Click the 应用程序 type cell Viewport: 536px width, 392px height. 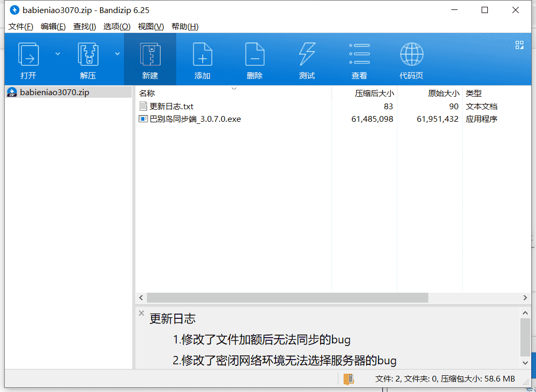[481, 119]
